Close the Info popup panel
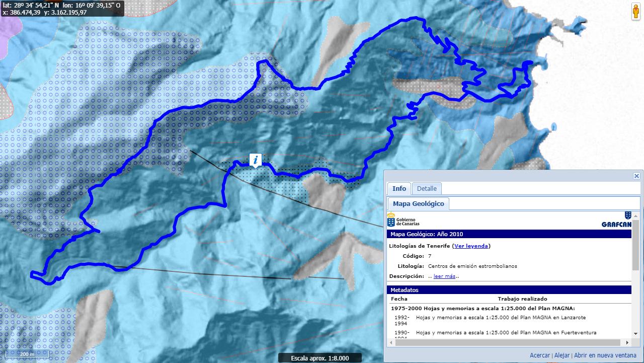 [636, 176]
